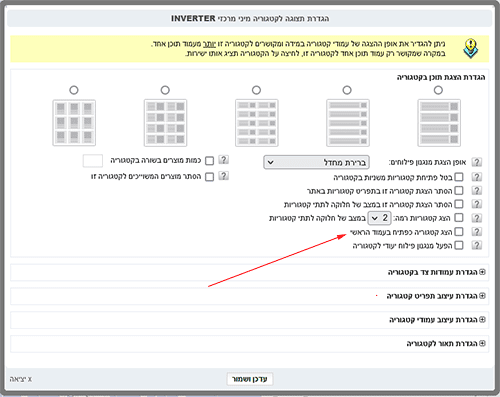The height and width of the screenshot is (397, 500).
Task: Click the X יציאה exit link
Action: click(x=21, y=379)
